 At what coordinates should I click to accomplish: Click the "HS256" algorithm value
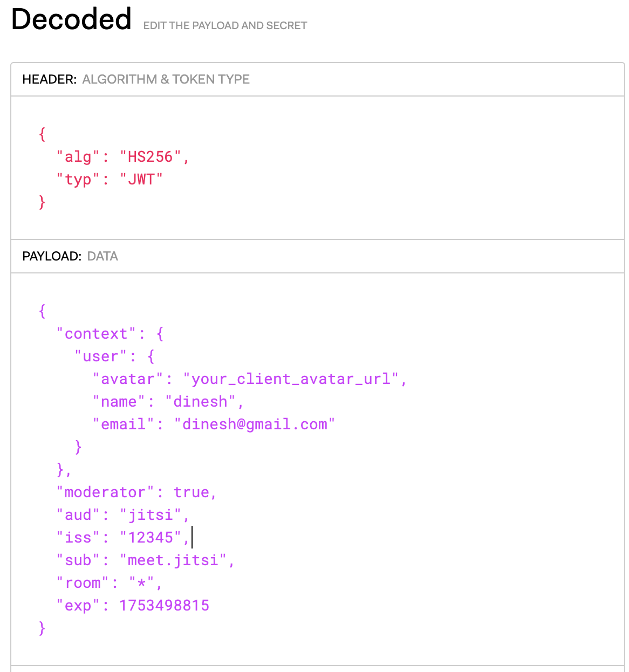(x=151, y=157)
